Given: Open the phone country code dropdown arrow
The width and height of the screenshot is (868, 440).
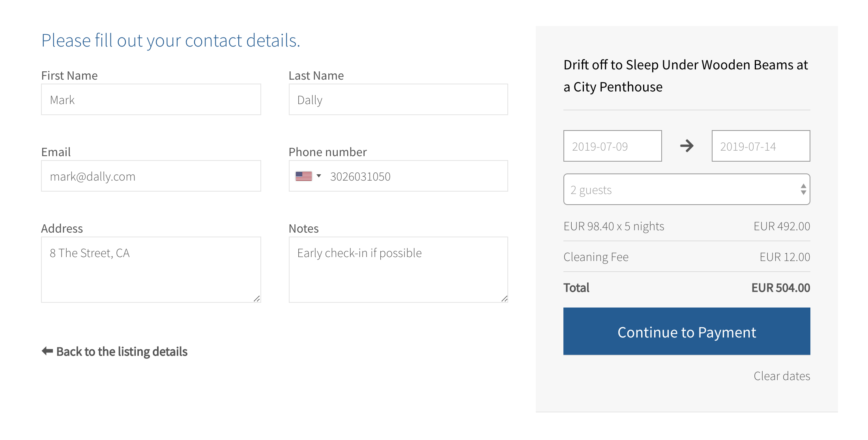Looking at the screenshot, I should (x=319, y=176).
